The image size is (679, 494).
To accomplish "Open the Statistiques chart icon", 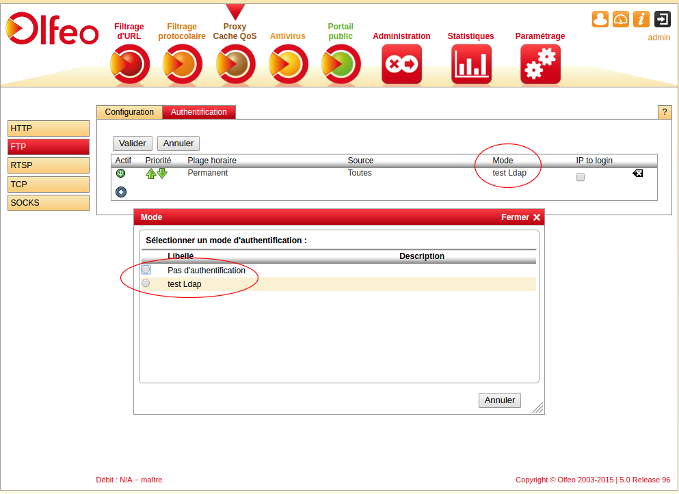I will 471,65.
